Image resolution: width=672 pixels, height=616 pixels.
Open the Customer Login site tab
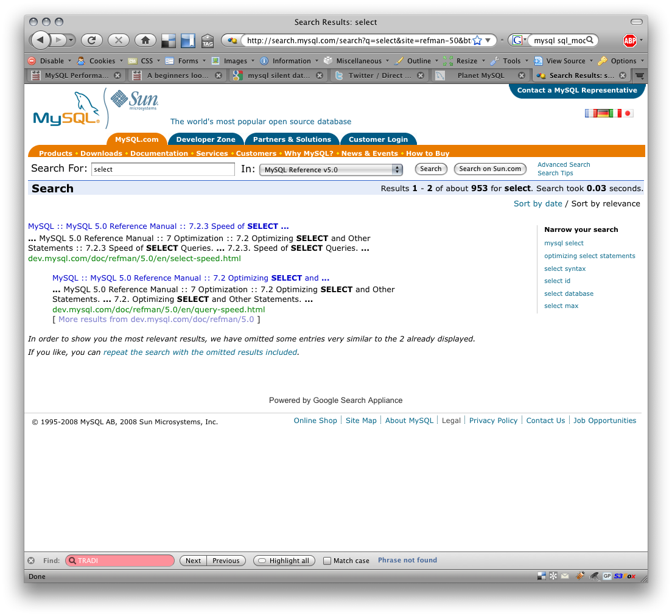[x=378, y=139]
